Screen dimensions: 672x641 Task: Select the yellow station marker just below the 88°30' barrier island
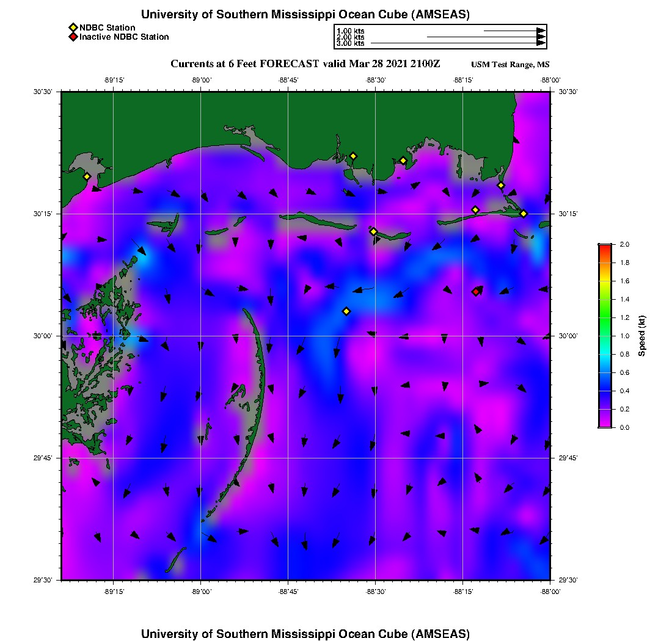coord(374,231)
